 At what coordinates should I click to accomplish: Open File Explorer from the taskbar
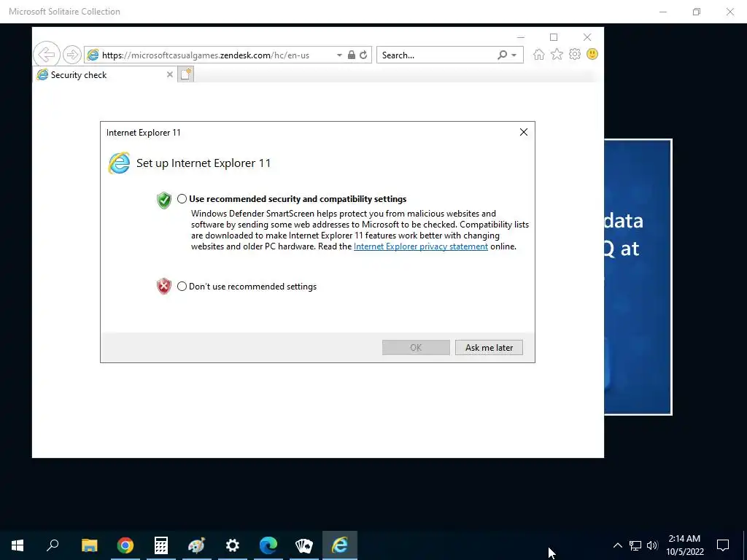(x=89, y=545)
